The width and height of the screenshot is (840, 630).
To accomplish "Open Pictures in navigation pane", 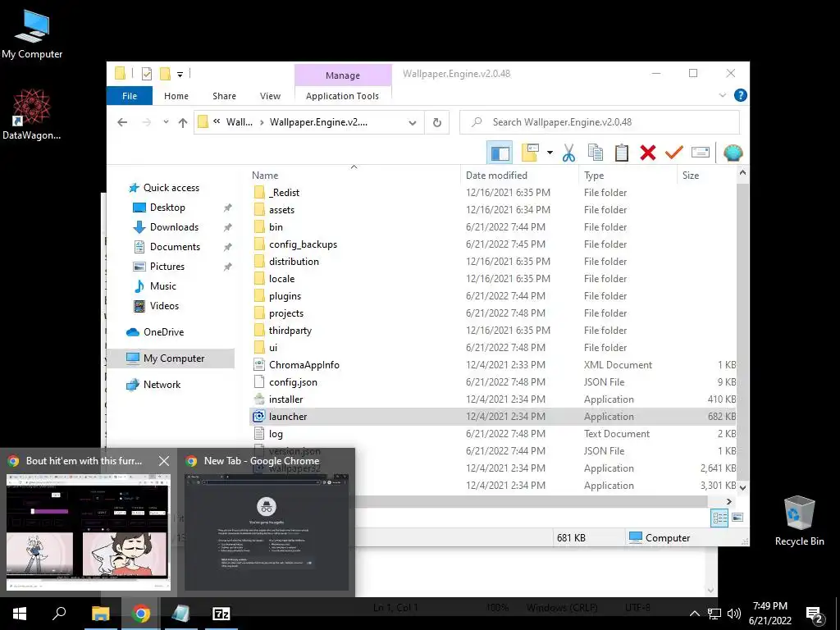I will (x=167, y=267).
